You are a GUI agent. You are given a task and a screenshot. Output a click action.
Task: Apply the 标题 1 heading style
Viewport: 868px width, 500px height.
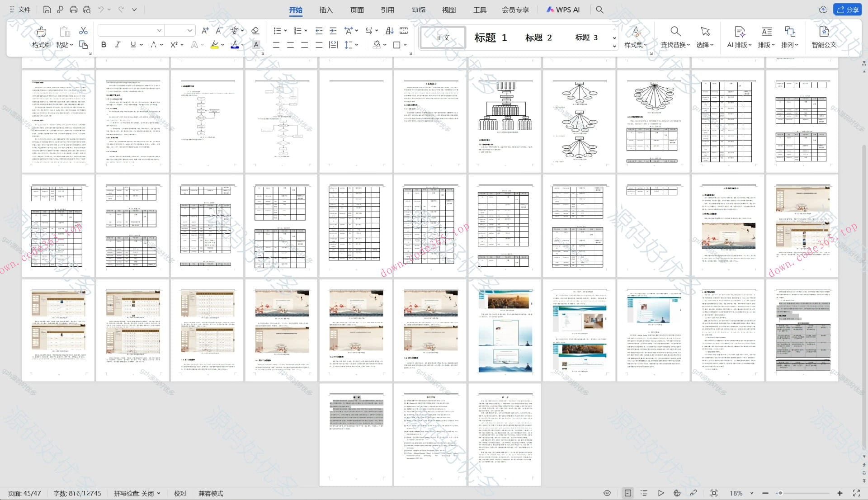pyautogui.click(x=491, y=38)
